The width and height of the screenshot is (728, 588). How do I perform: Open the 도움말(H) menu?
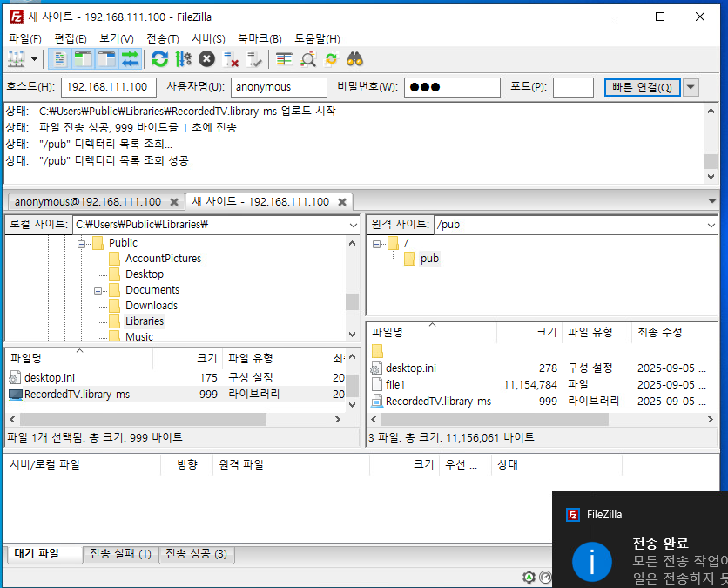pyautogui.click(x=317, y=38)
